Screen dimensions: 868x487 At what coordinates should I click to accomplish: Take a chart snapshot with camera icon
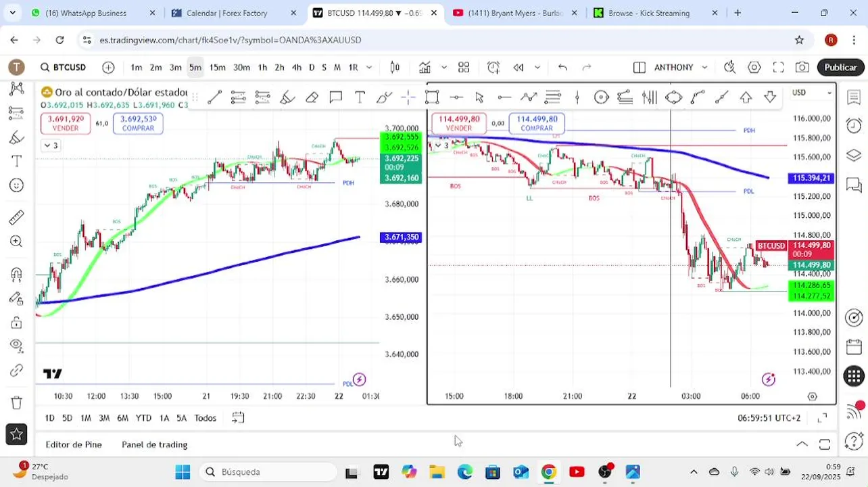[802, 67]
